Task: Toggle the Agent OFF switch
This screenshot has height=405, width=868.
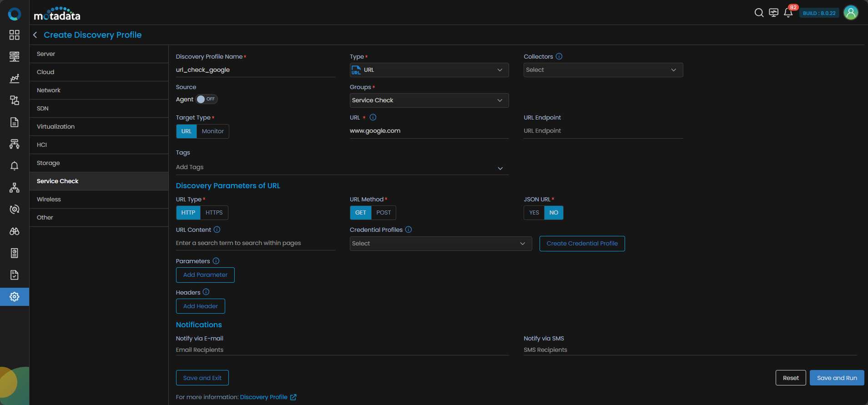Action: pyautogui.click(x=207, y=99)
